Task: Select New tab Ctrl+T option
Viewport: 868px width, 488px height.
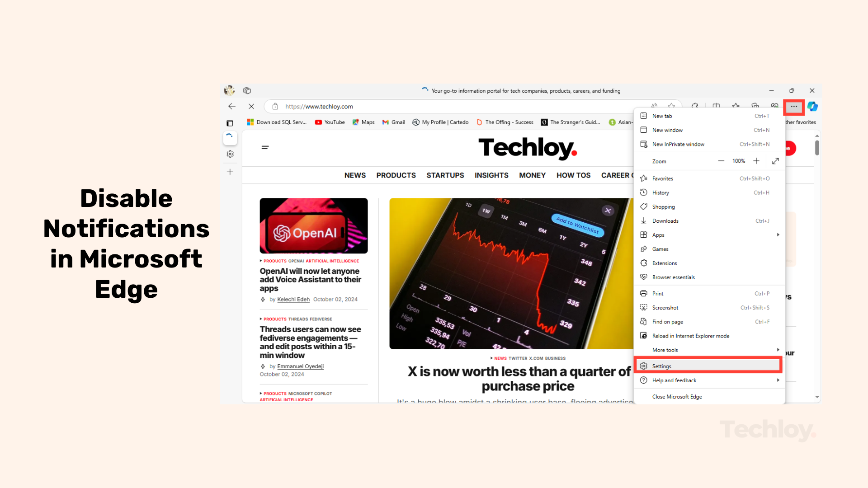Action: 708,116
